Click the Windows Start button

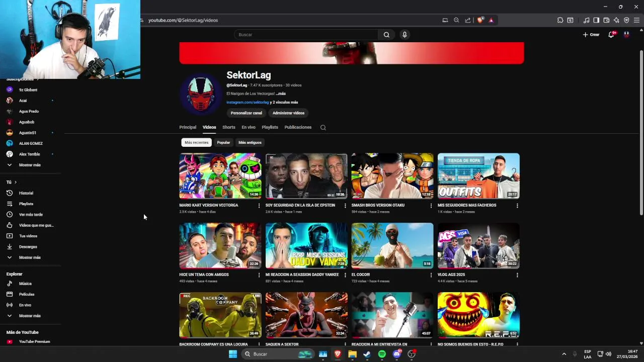point(233,354)
